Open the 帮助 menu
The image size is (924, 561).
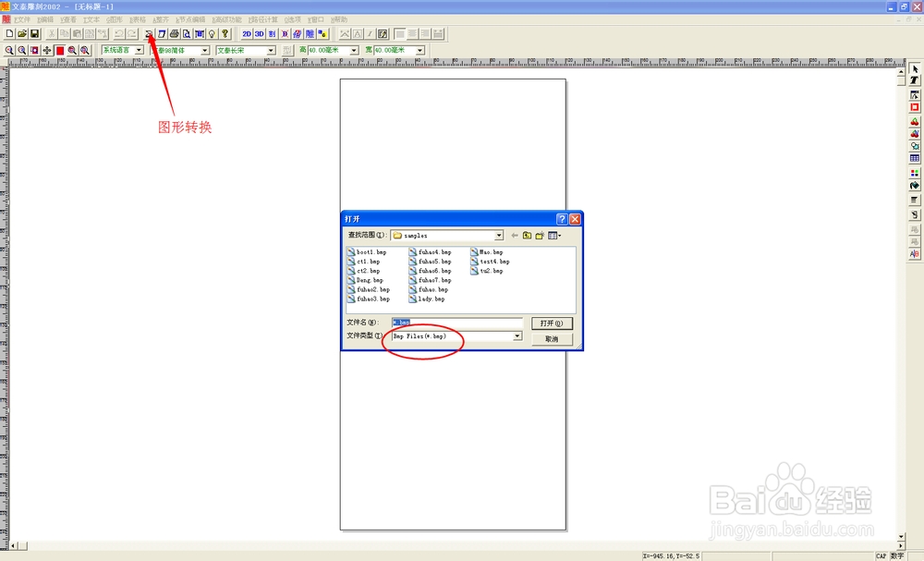[339, 20]
